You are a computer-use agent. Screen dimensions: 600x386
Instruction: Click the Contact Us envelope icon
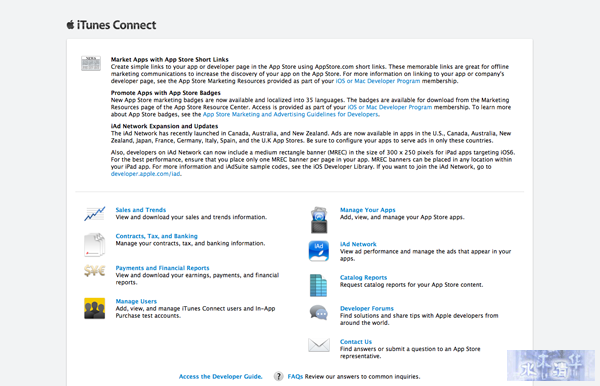pos(319,345)
